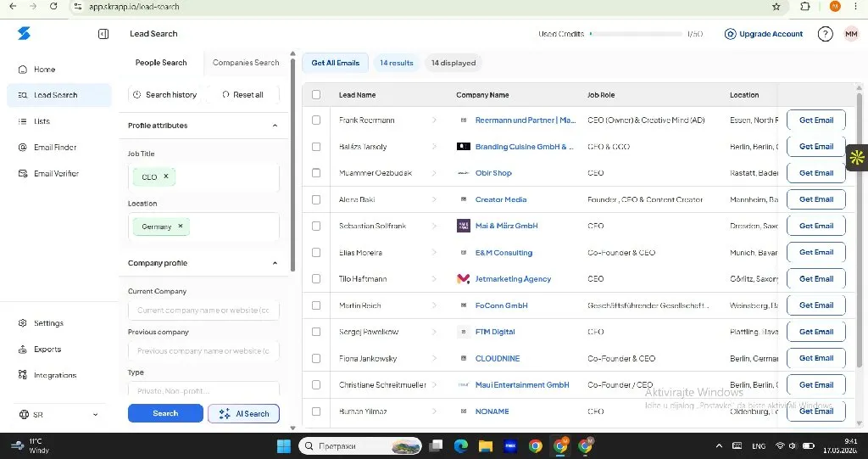Check the Muammer Oezbudak row checkbox

coord(316,173)
